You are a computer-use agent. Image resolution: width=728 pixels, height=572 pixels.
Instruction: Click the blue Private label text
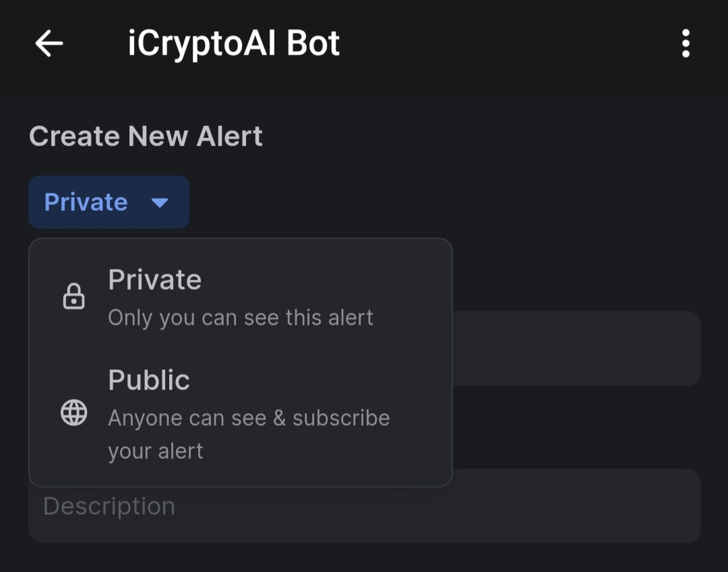[x=86, y=202]
